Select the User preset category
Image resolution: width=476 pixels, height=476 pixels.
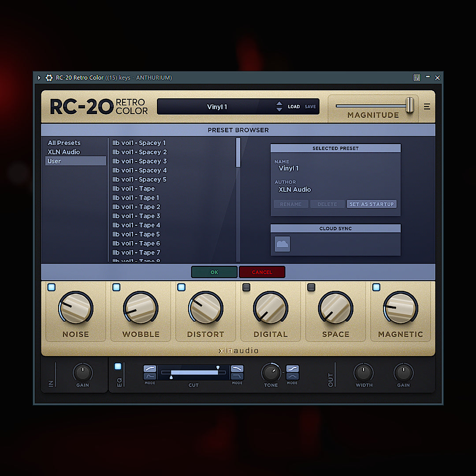click(x=76, y=161)
